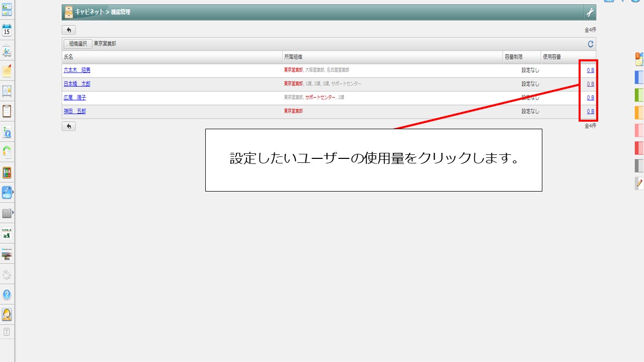The height and width of the screenshot is (362, 644).
Task: Open the blue question mark help icon
Action: [x=7, y=295]
